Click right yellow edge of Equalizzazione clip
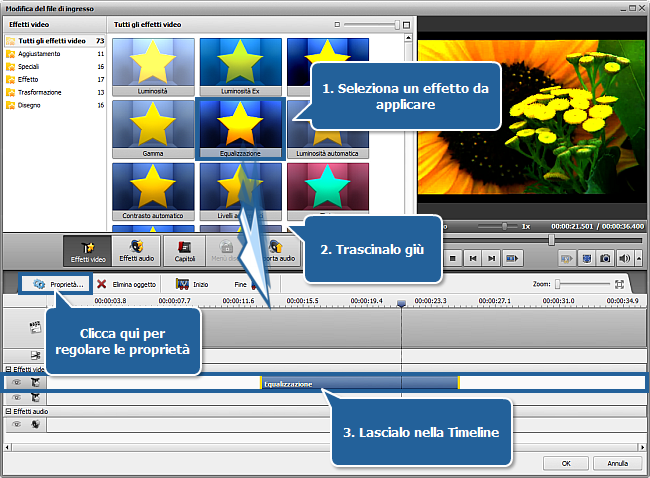Image resolution: width=650 pixels, height=478 pixels. (x=458, y=383)
